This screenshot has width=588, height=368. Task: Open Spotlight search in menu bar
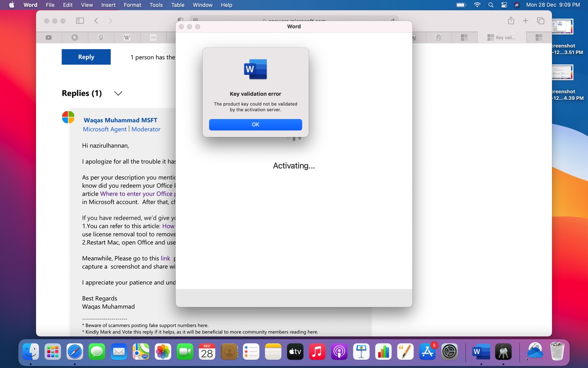[491, 5]
